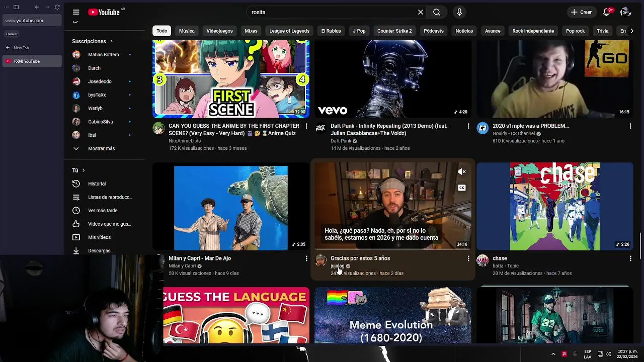Expand the Suscripciones section chevron
This screenshot has width=644, height=362.
tap(111, 41)
